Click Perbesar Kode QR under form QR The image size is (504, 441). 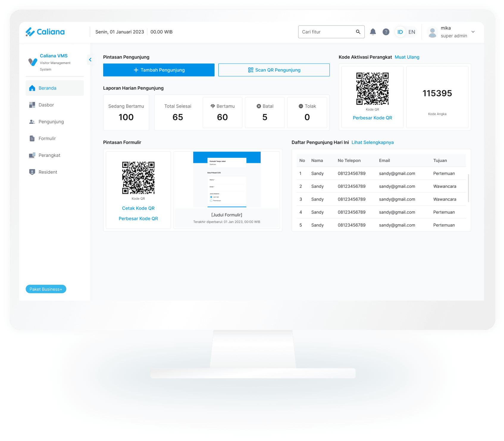(x=138, y=219)
